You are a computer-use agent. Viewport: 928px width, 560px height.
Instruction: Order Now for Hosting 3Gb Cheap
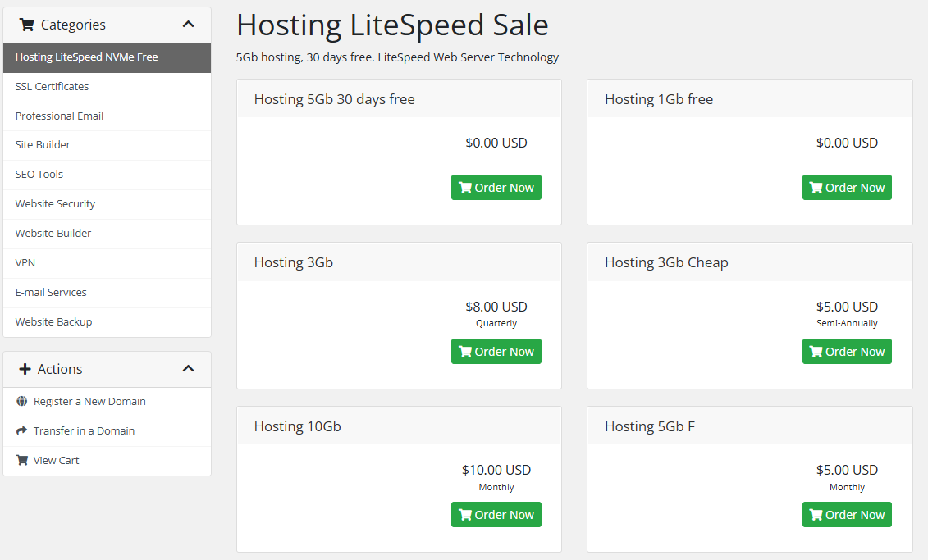coord(847,351)
